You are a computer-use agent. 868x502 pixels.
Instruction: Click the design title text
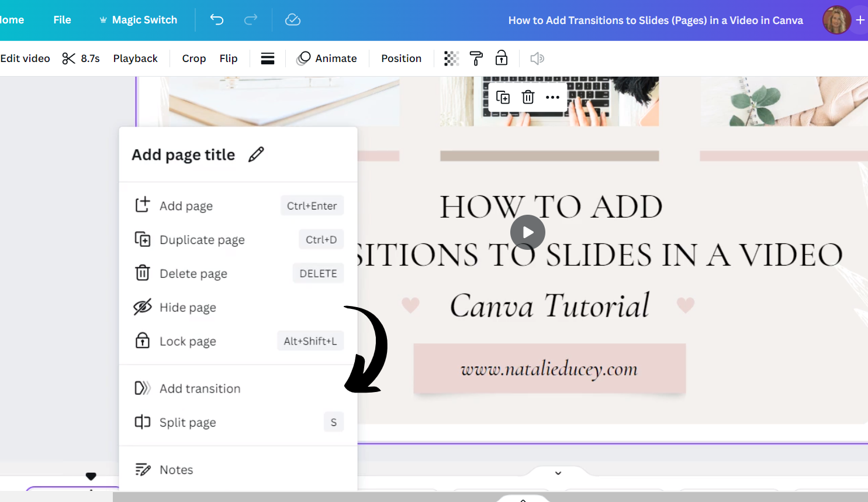(x=655, y=20)
